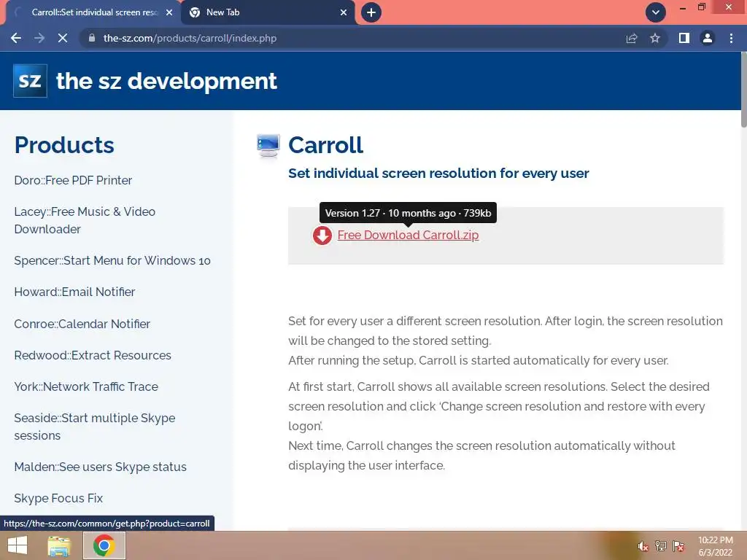Open a new tab with plus button
The width and height of the screenshot is (747, 560).
[x=371, y=12]
